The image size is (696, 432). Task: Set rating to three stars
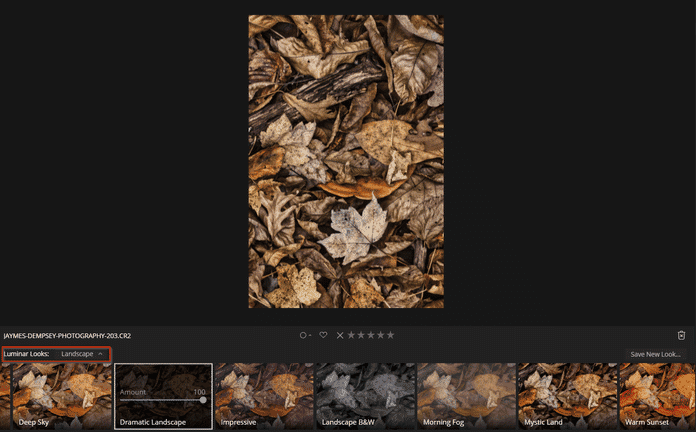tap(371, 335)
